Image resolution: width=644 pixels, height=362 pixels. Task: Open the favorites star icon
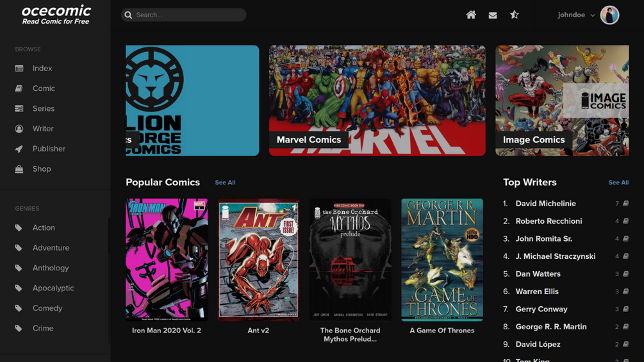(514, 15)
